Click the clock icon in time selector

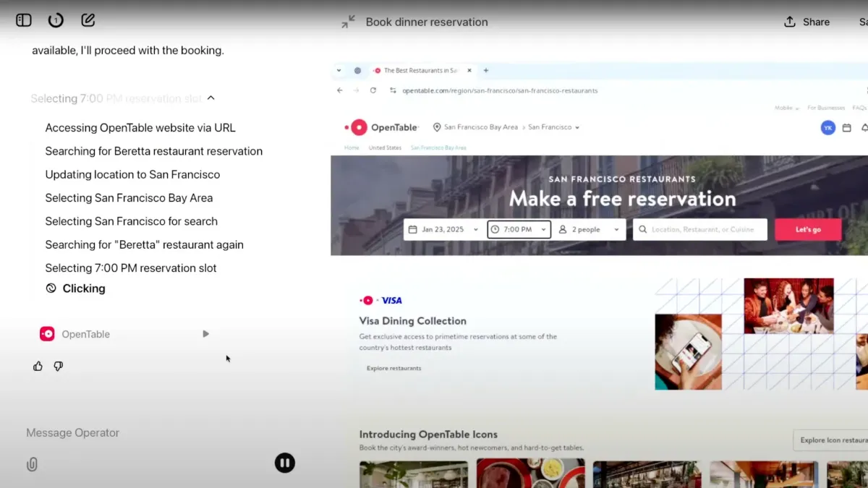(495, 229)
